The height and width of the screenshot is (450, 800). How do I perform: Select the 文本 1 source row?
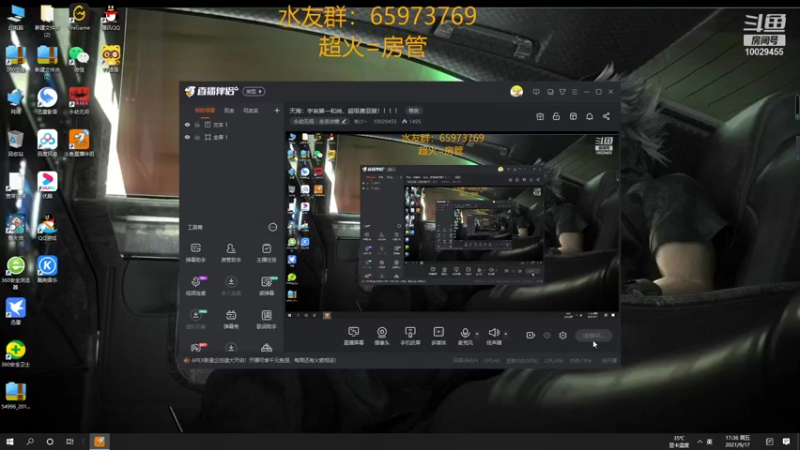click(x=232, y=124)
